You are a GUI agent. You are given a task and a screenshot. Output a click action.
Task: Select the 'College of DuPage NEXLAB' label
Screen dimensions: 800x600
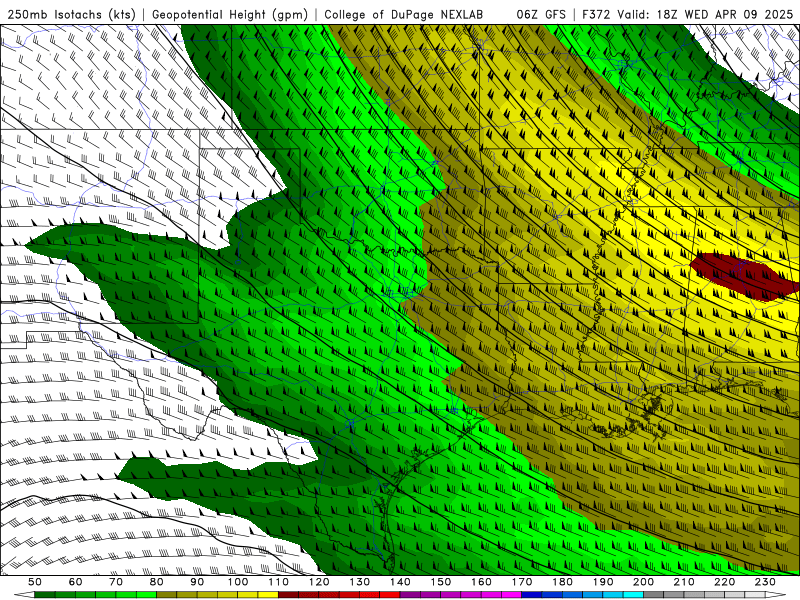coord(403,15)
